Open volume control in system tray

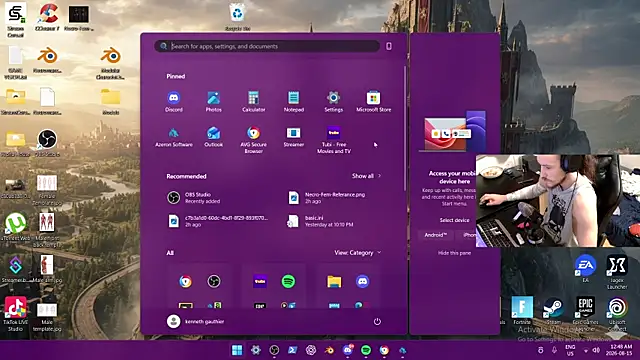coord(596,350)
